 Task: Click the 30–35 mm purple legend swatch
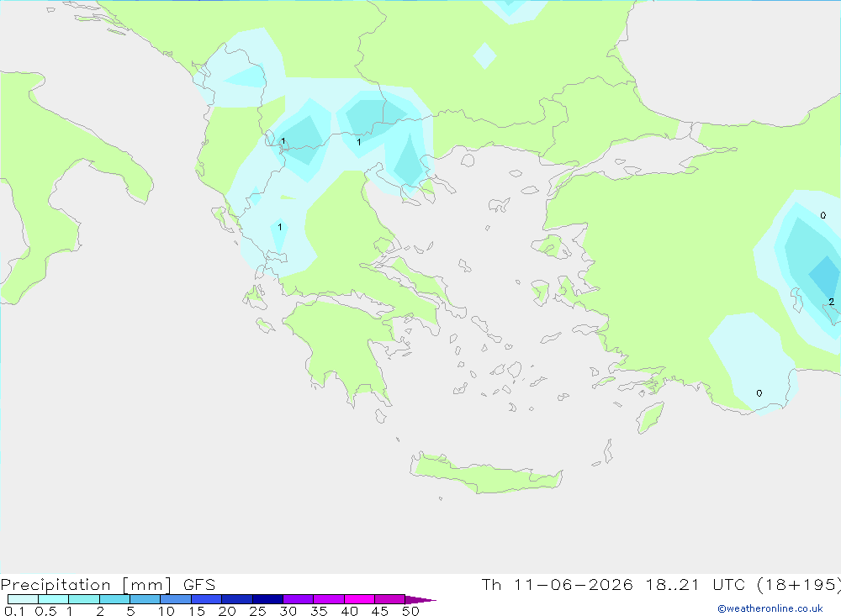click(299, 599)
